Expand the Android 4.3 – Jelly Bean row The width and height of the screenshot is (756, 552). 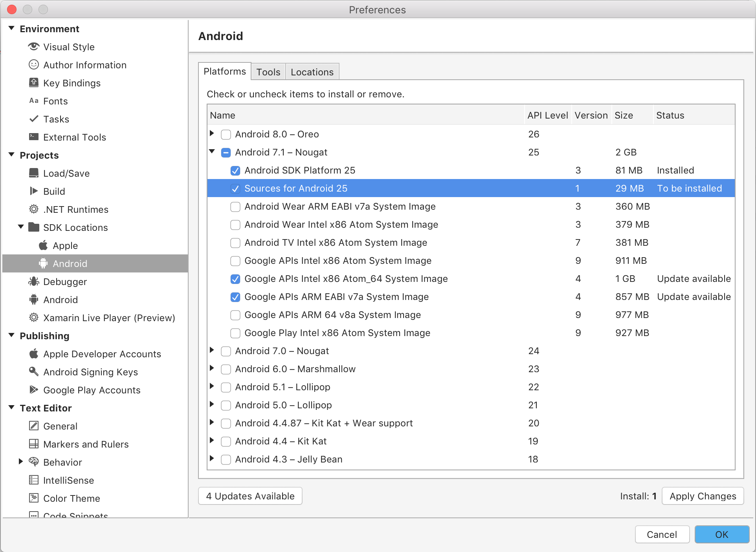point(212,458)
